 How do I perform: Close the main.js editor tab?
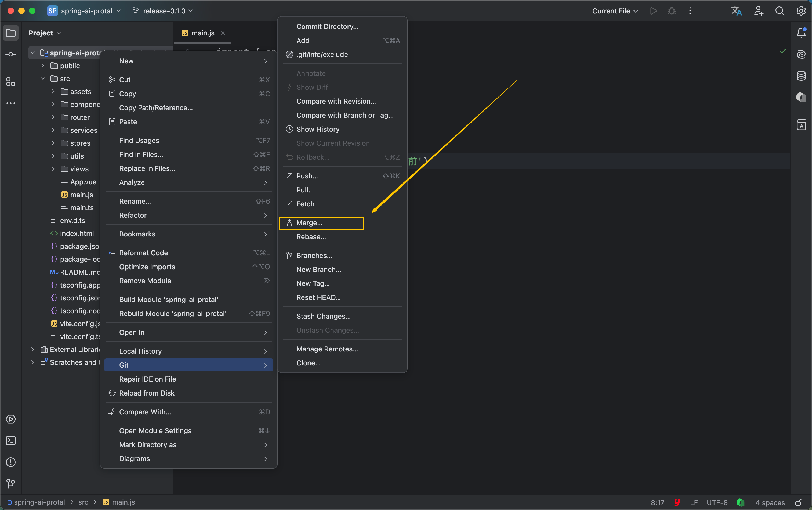[223, 33]
